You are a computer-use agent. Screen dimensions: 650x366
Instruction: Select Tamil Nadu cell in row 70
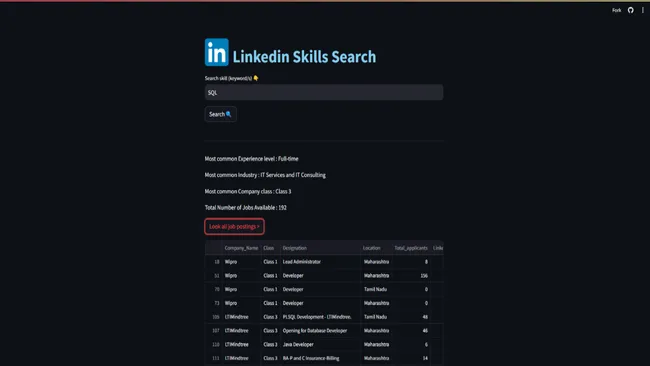[x=376, y=289]
